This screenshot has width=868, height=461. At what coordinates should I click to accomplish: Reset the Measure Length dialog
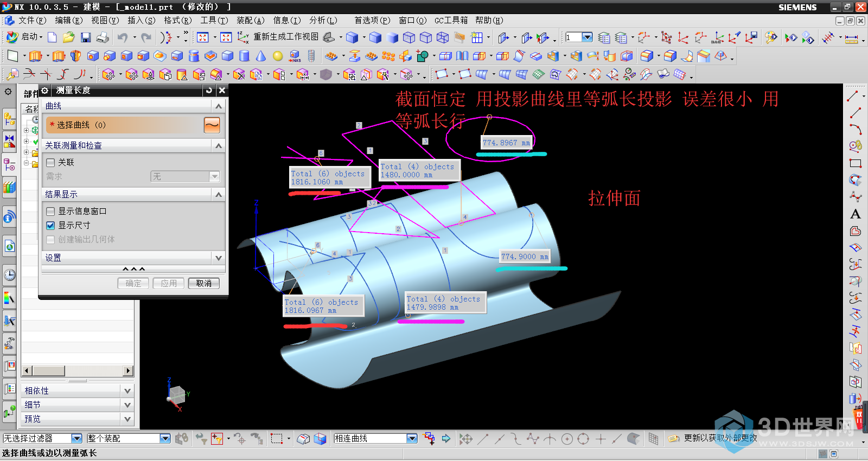pyautogui.click(x=209, y=91)
